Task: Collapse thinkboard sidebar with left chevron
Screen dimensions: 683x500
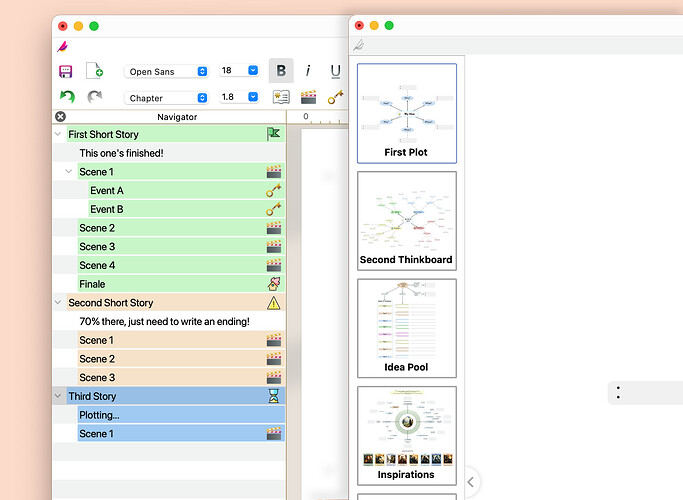Action: [x=470, y=482]
